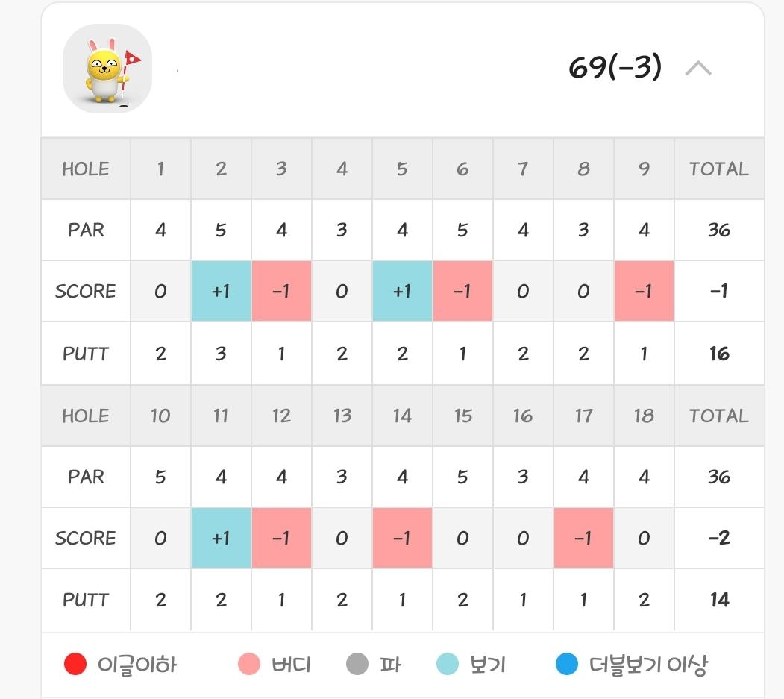The image size is (784, 699).
Task: Click the pink birdie legend dot
Action: coord(248,664)
